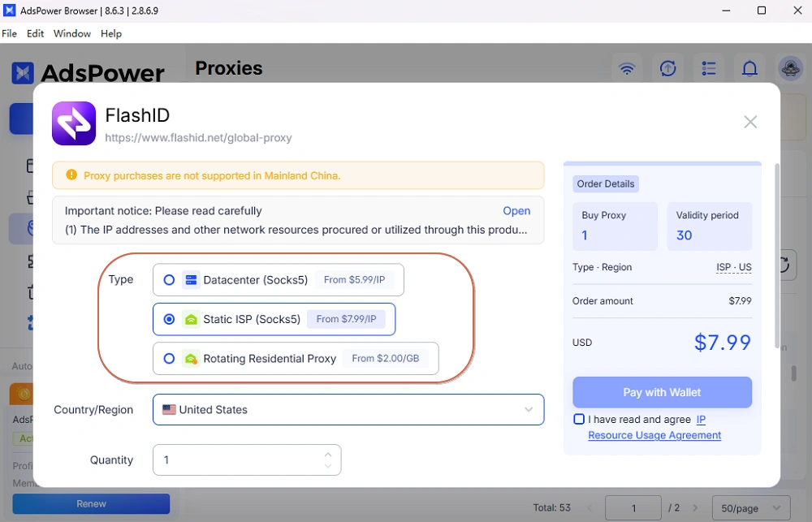Image resolution: width=812 pixels, height=522 pixels.
Task: Open the File menu
Action: pyautogui.click(x=9, y=33)
